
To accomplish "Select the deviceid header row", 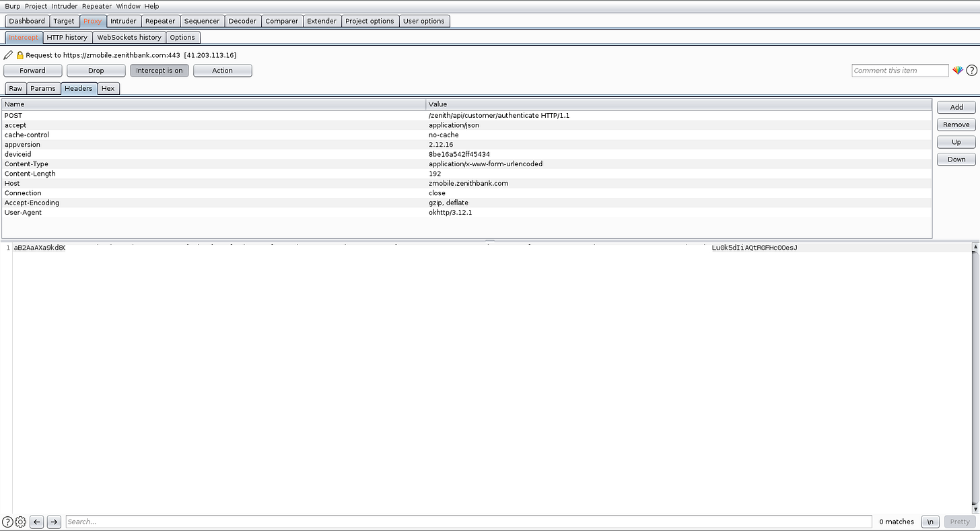I will coord(467,154).
